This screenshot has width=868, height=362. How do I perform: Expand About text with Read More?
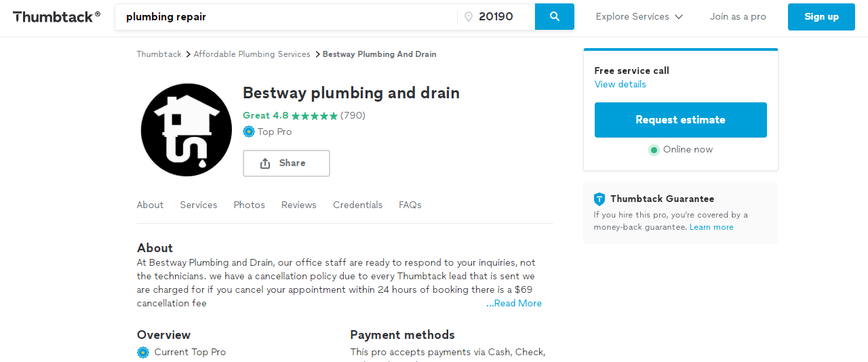514,304
